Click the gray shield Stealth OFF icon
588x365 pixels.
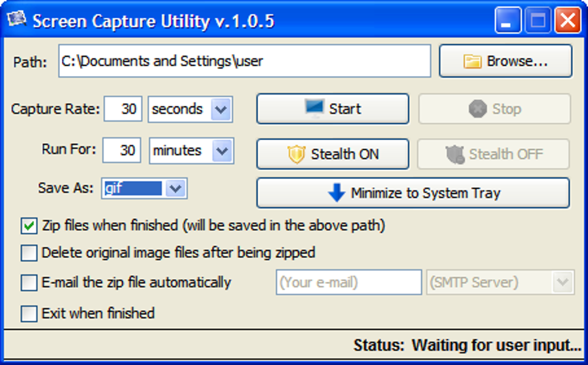click(455, 154)
